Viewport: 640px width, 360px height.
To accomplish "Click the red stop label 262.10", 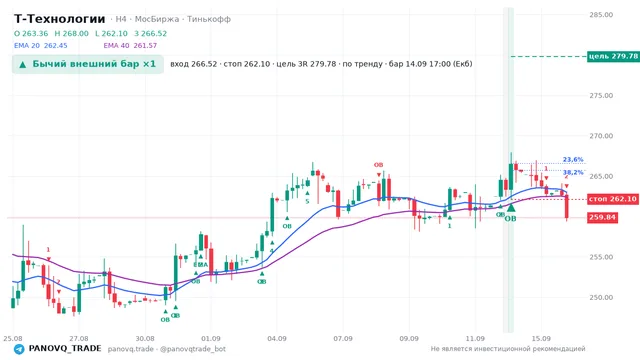I will (613, 199).
